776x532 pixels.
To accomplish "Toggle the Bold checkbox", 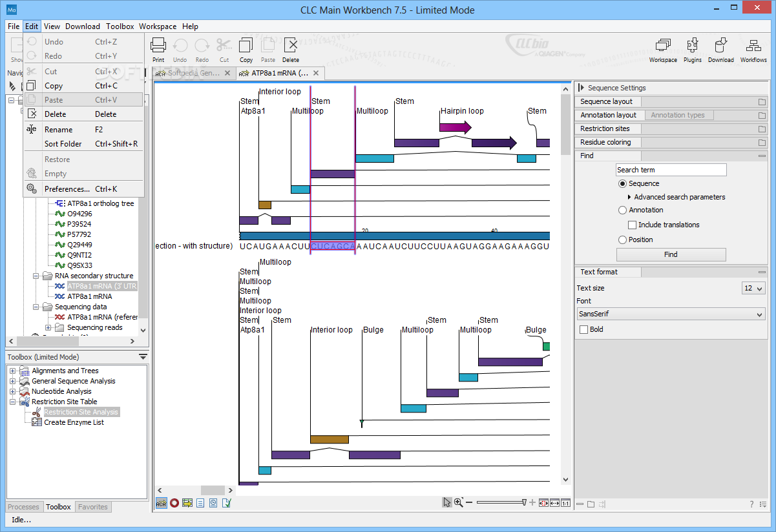I will (x=584, y=329).
